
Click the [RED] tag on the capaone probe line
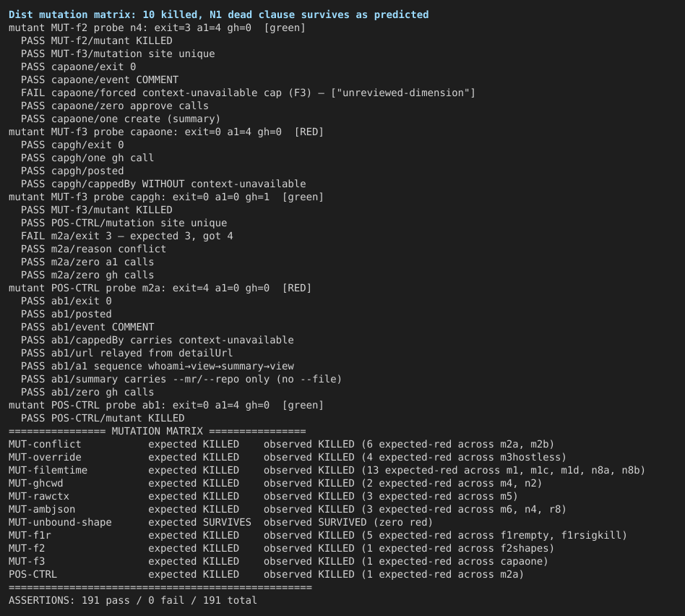(309, 132)
